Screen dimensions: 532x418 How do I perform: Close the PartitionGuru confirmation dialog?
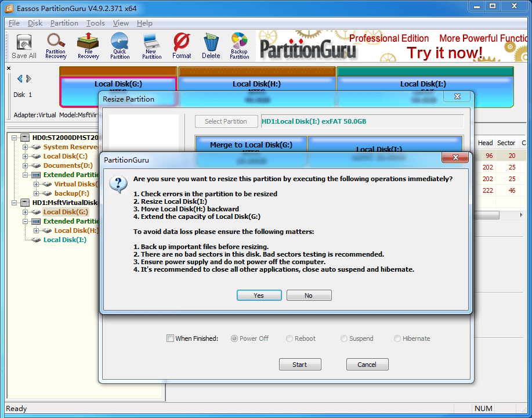click(x=455, y=157)
